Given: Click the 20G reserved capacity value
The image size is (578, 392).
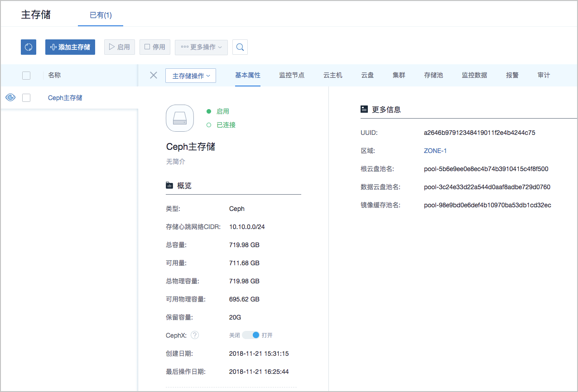Looking at the screenshot, I should [x=236, y=317].
